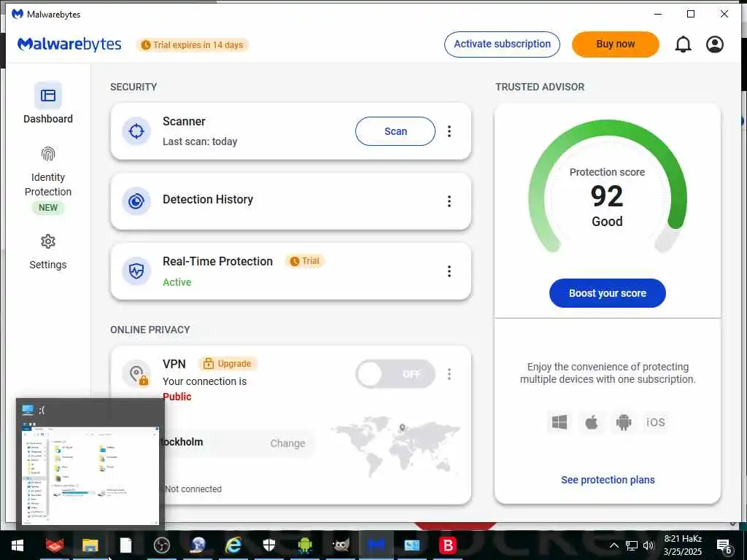The width and height of the screenshot is (747, 560).
Task: Select Settings label in sidebar
Action: click(x=48, y=265)
